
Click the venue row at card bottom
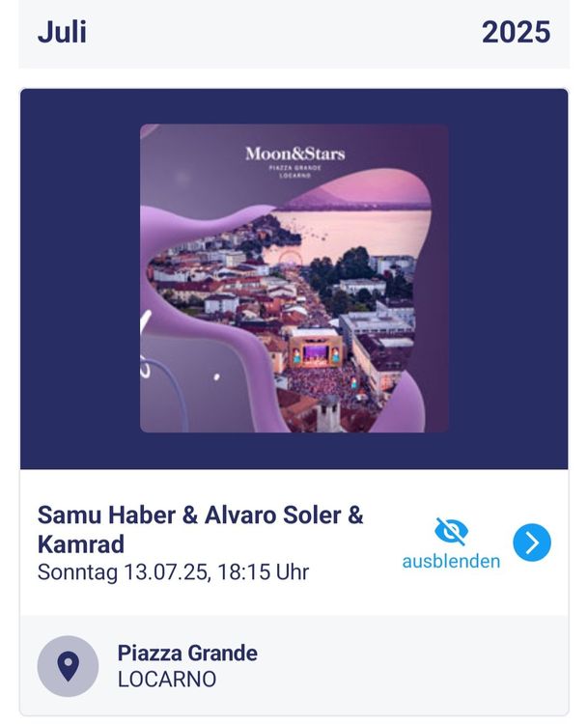point(294,665)
